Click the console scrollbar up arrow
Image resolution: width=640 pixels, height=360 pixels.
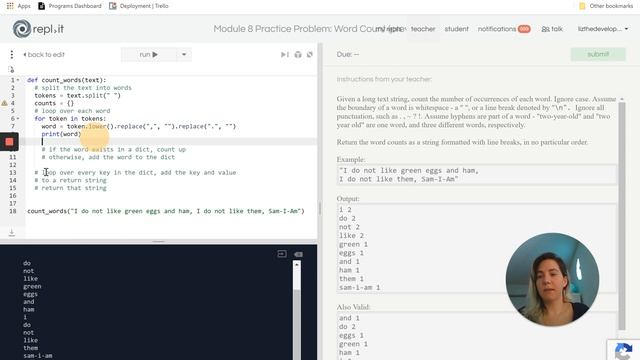click(x=297, y=264)
